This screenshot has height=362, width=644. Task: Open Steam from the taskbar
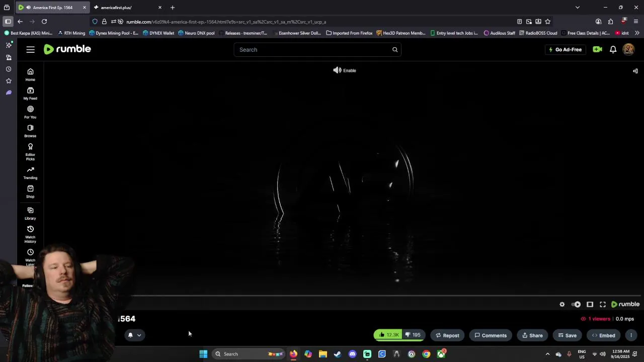pos(338,354)
